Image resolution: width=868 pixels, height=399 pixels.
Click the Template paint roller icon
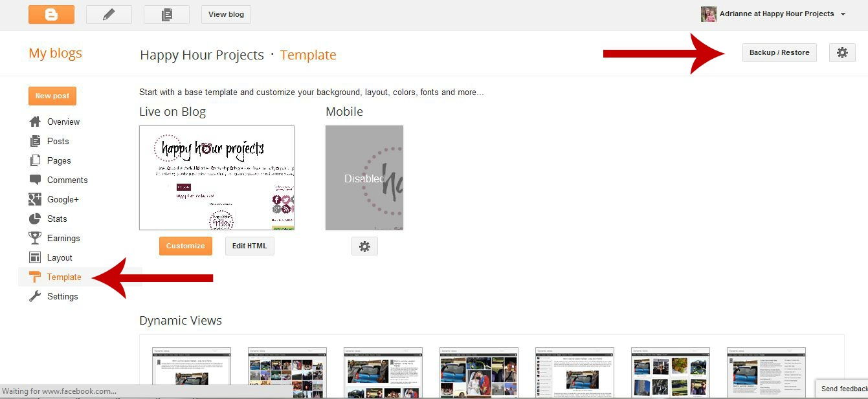pyautogui.click(x=35, y=277)
